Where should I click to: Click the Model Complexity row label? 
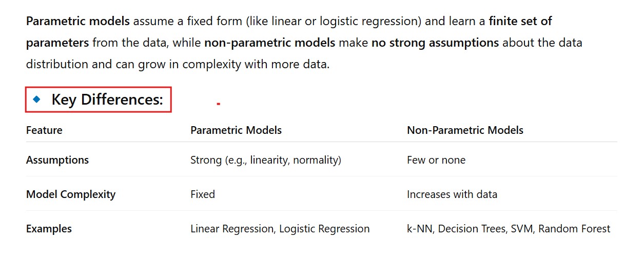point(71,194)
